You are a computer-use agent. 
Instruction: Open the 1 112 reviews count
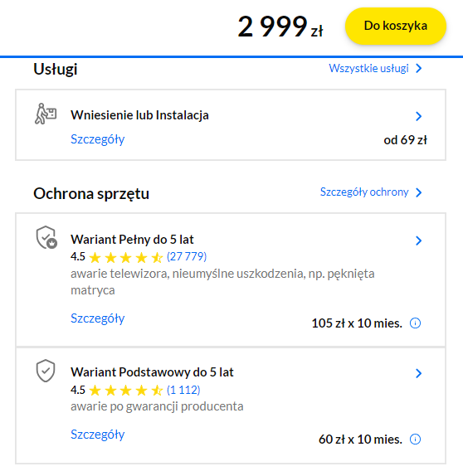[183, 390]
